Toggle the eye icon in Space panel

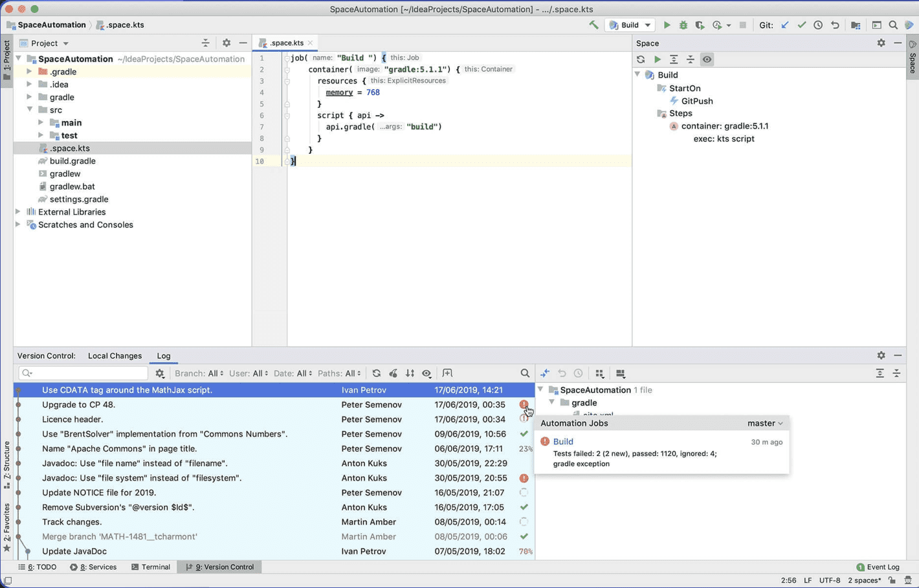(x=707, y=60)
